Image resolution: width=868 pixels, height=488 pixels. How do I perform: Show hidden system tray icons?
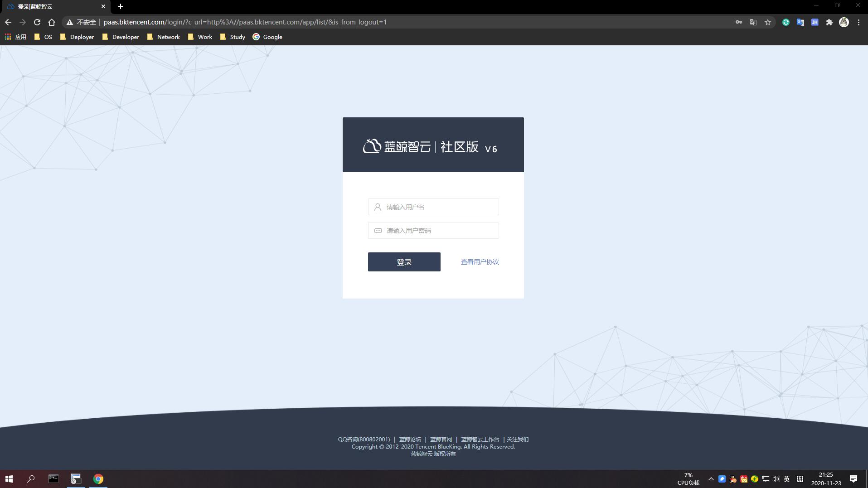[x=711, y=479]
